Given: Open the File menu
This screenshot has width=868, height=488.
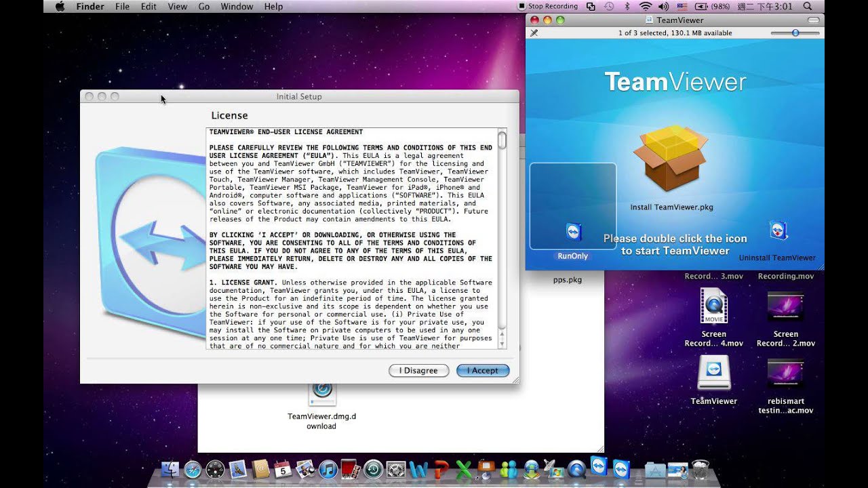Looking at the screenshot, I should pos(122,7).
